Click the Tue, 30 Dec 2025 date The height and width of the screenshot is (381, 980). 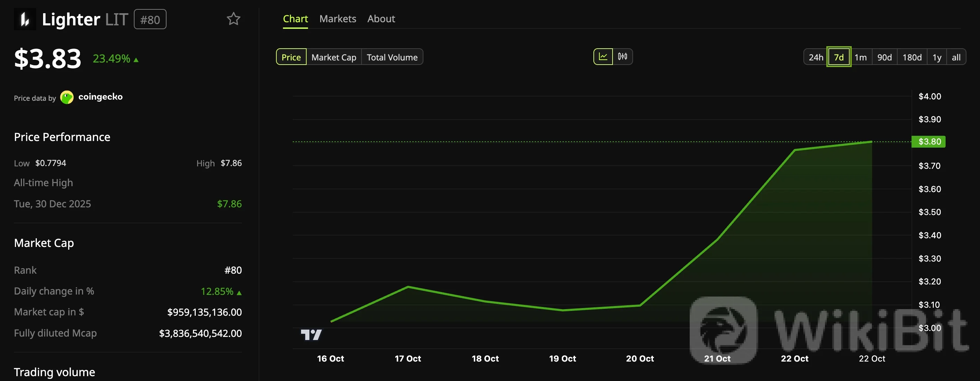tap(52, 204)
